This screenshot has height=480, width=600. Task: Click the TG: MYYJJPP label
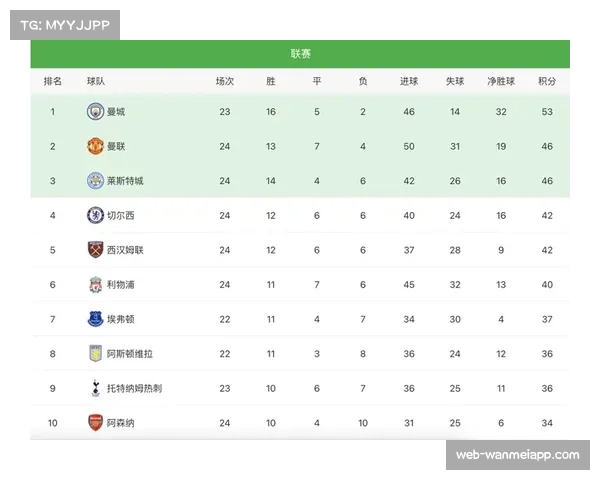(64, 24)
